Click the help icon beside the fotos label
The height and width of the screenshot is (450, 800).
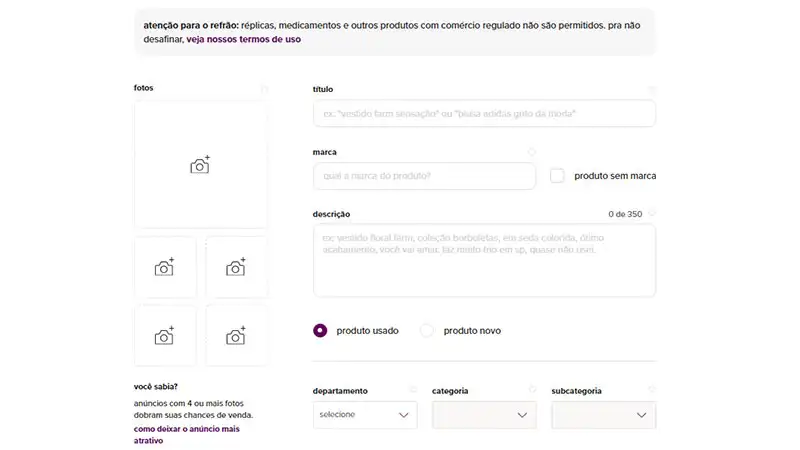click(264, 88)
